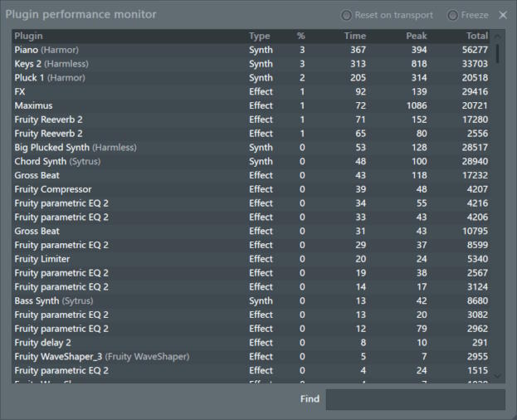Click the scrollbar up arrow
Viewport: 517px width, 420px height.
coord(498,37)
